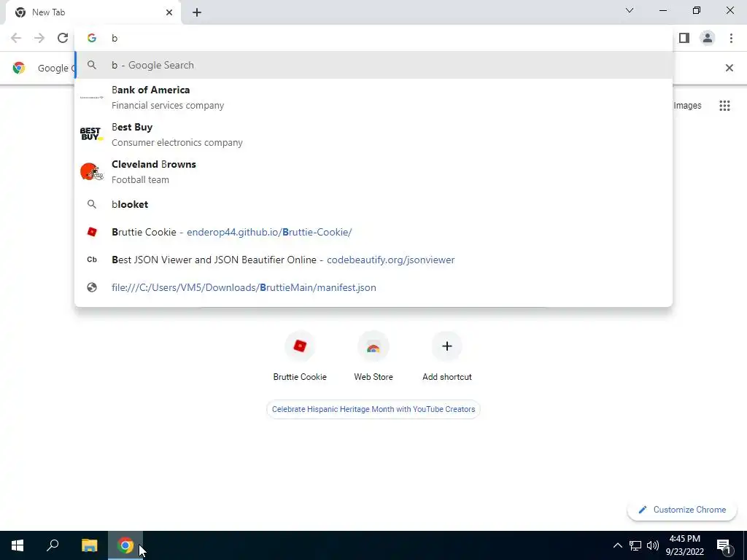
Task: Open the notification center icon
Action: pos(724,545)
